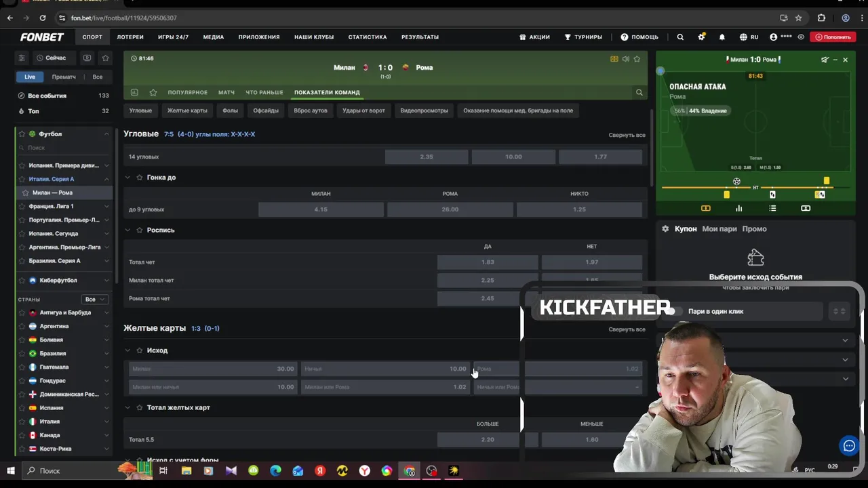Click the star icon beside Исход section

click(140, 350)
